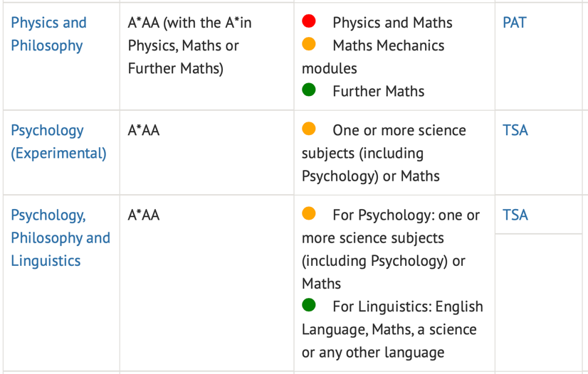
Task: Open the Physics and Philosophy course link
Action: (48, 34)
